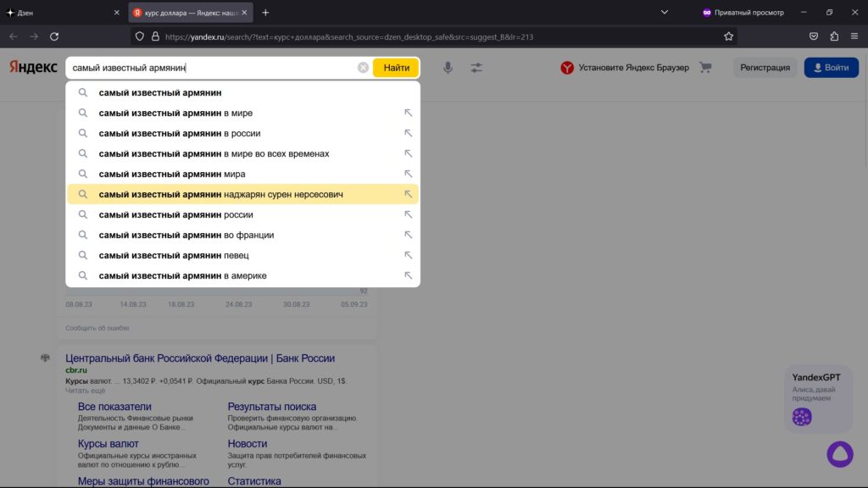Screen dimensions: 868x488
Task: Click into the Yandex search input field
Action: point(213,68)
